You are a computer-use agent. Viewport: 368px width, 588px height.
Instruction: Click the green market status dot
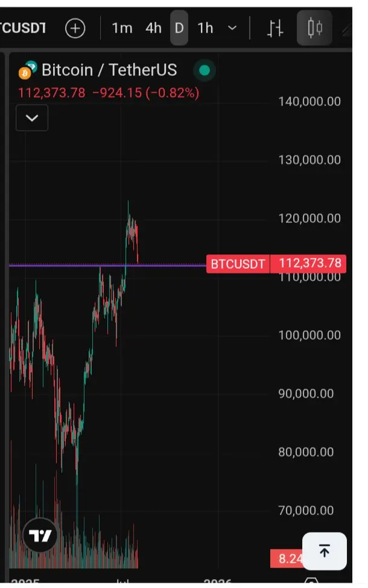(205, 70)
